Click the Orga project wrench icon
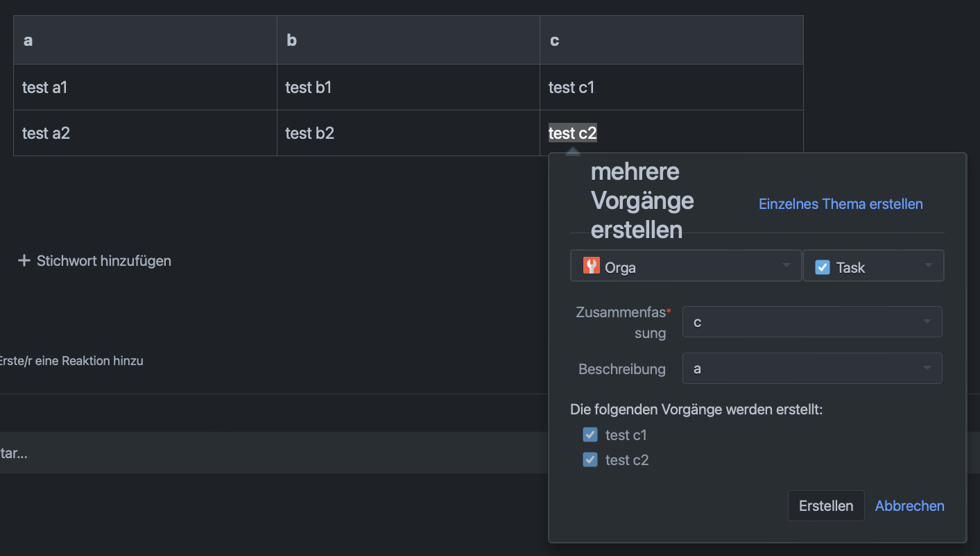This screenshot has width=980, height=556. click(591, 266)
